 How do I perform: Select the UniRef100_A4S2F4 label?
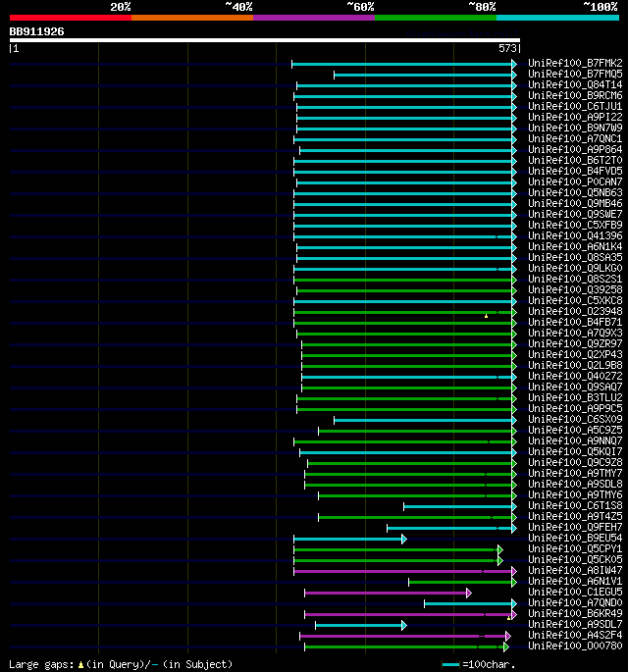click(x=575, y=635)
